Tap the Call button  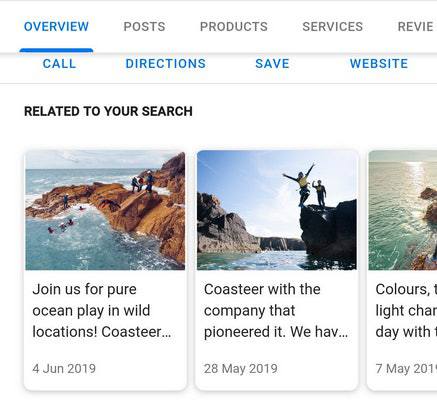tap(59, 64)
